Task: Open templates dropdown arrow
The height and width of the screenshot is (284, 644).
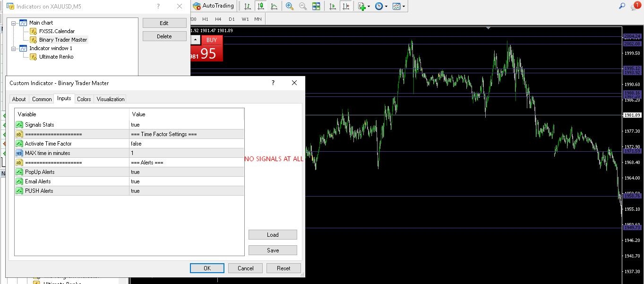Action: [x=404, y=7]
